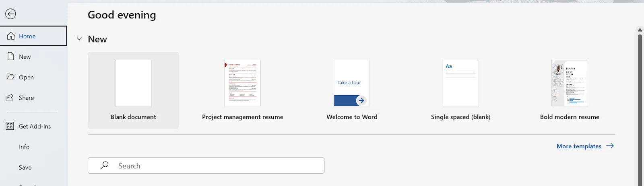Click the Open folder icon
Screen dimensions: 644x186
tap(10, 77)
